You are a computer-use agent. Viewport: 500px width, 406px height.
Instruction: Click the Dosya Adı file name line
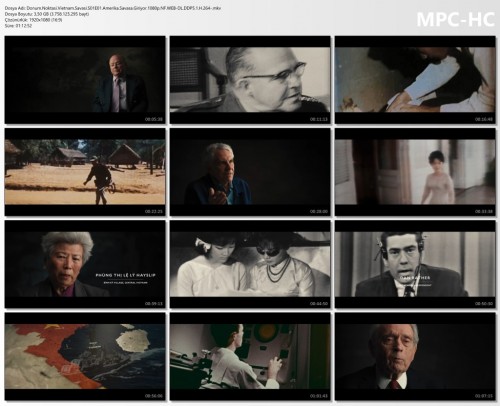[113, 8]
